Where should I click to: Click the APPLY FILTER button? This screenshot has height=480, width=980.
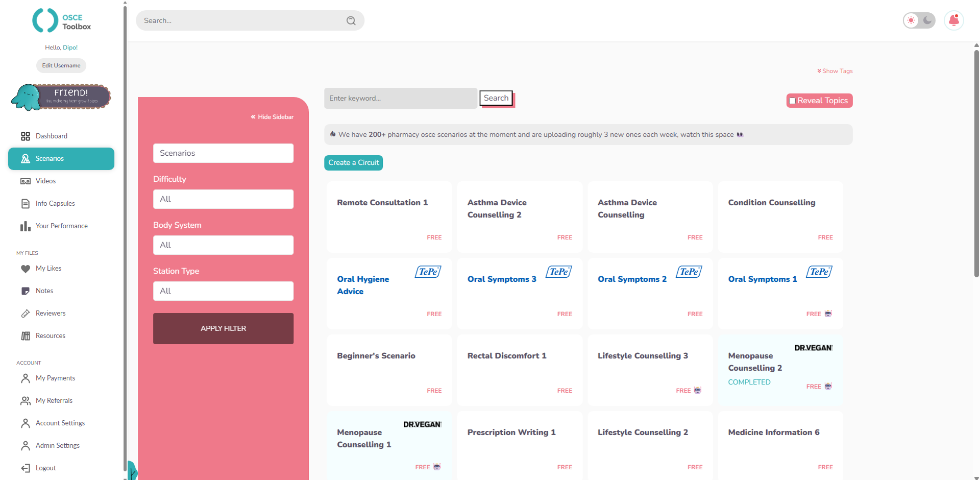pyautogui.click(x=223, y=328)
